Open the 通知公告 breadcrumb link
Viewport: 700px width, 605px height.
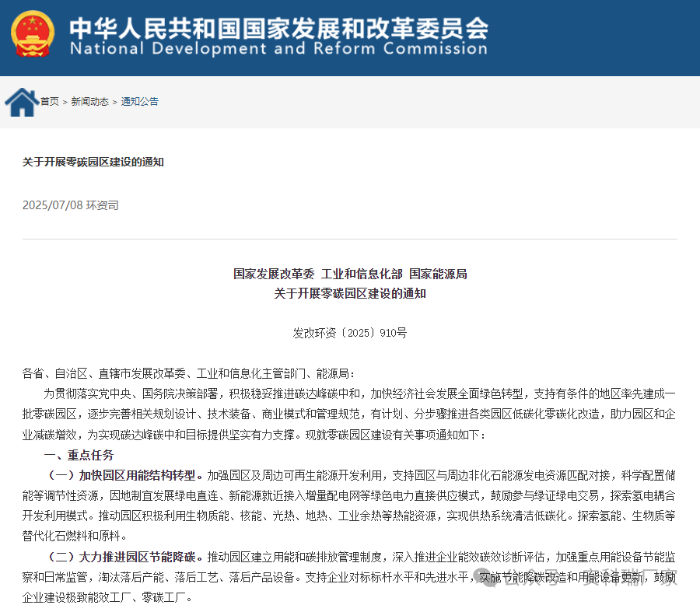(138, 101)
